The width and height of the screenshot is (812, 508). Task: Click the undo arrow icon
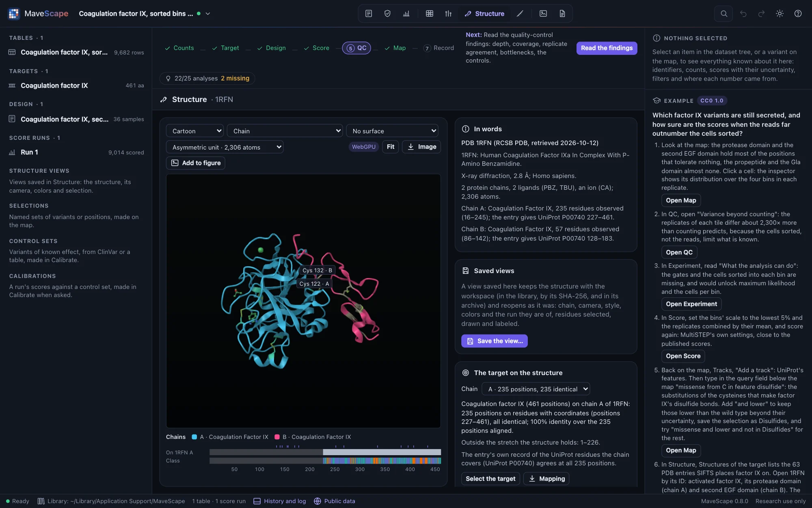[743, 13]
